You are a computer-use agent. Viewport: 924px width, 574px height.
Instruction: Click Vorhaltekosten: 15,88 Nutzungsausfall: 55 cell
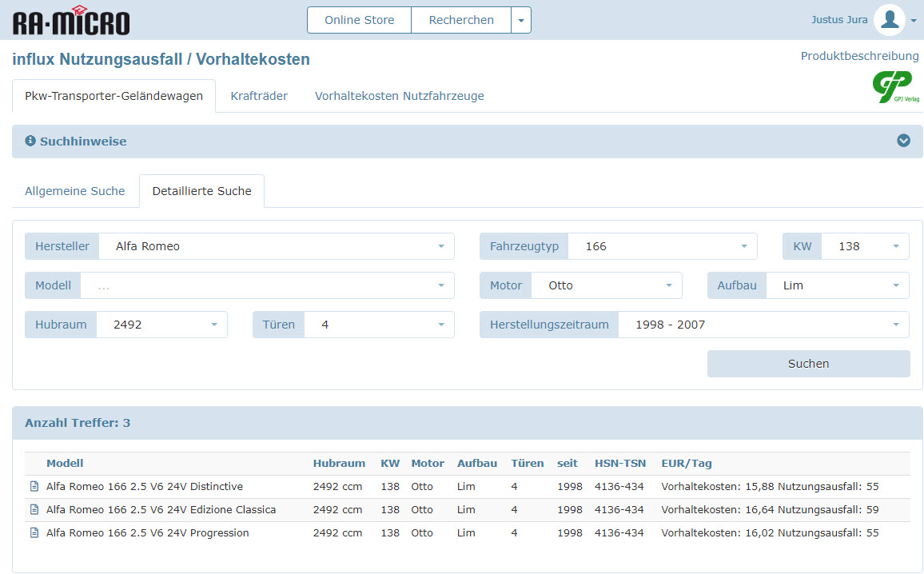(770, 486)
